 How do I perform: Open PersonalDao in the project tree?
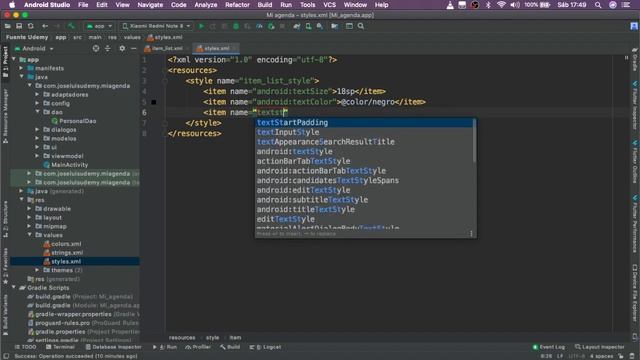[x=74, y=121]
